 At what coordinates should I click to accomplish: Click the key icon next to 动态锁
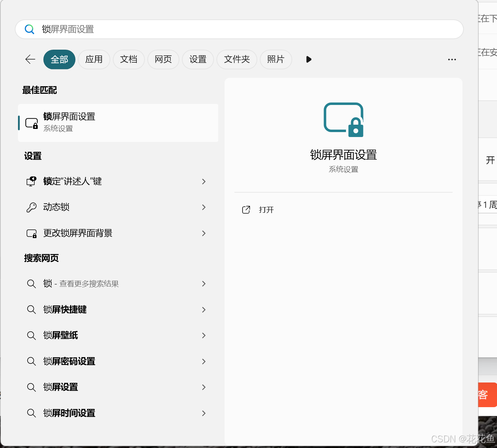tap(31, 207)
